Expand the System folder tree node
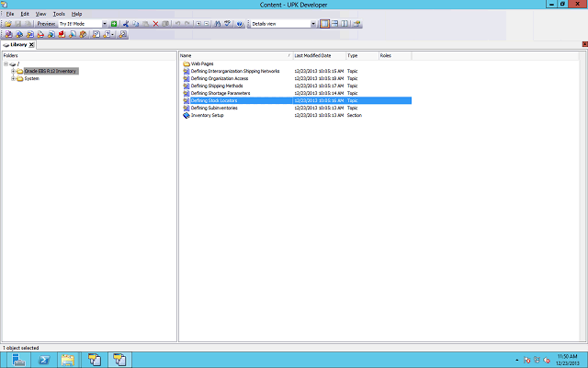The height and width of the screenshot is (368, 588). (12, 78)
